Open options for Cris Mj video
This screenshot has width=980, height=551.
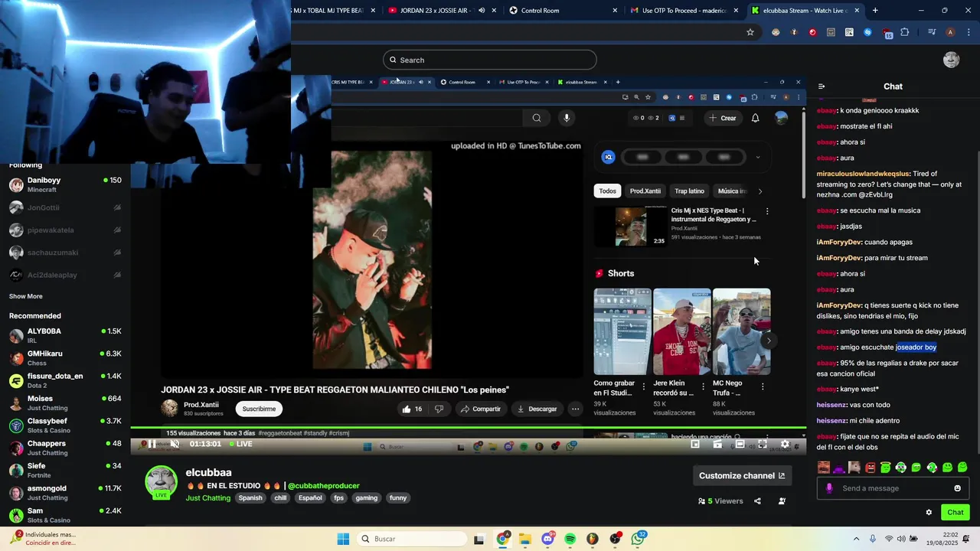[767, 211]
